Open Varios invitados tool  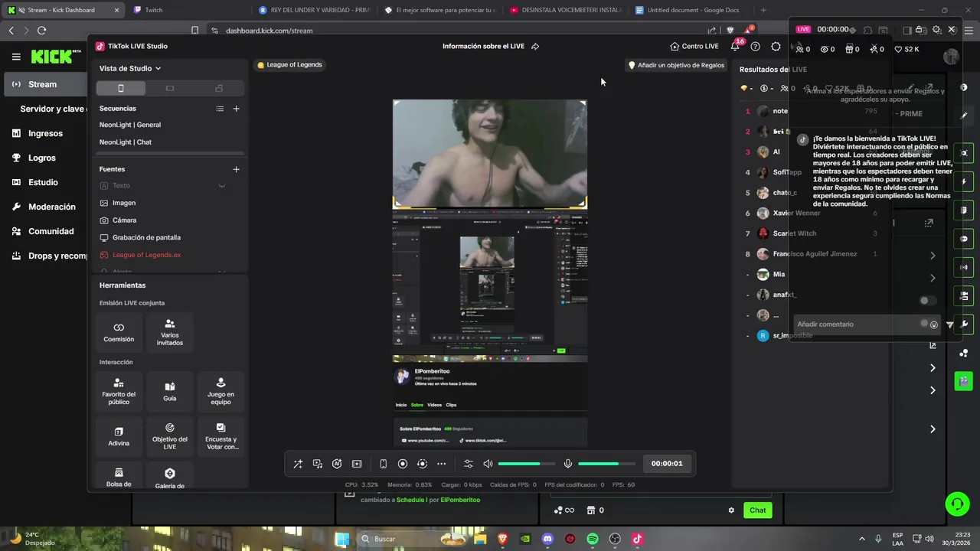pos(170,332)
